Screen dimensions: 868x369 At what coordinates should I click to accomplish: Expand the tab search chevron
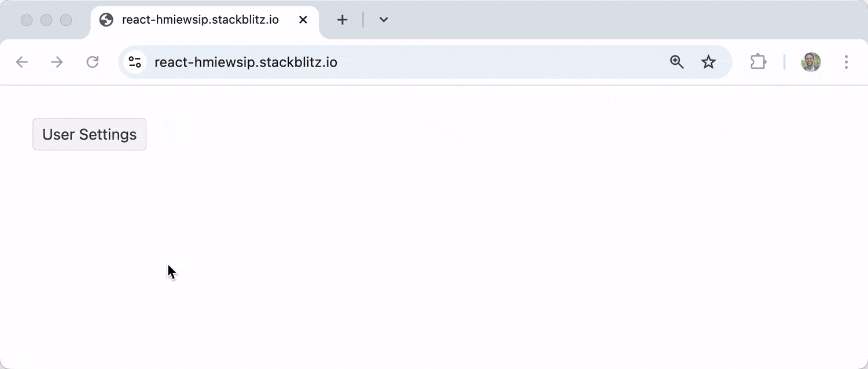click(384, 20)
